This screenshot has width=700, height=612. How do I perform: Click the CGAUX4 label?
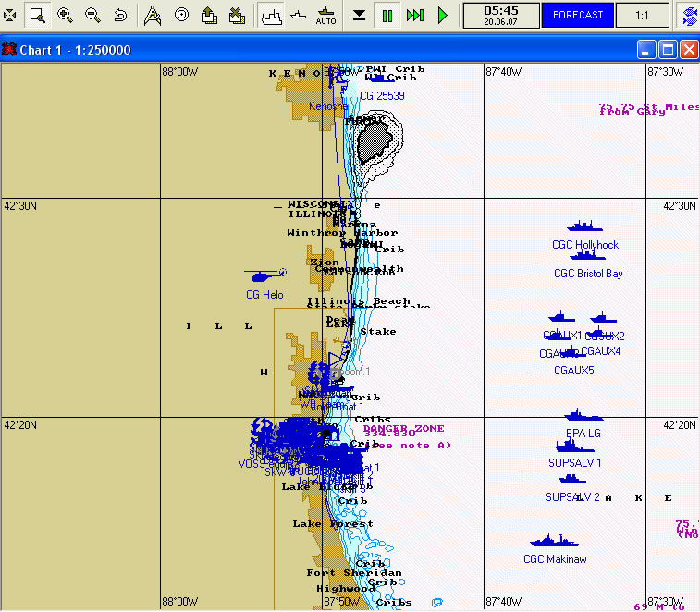pyautogui.click(x=601, y=351)
